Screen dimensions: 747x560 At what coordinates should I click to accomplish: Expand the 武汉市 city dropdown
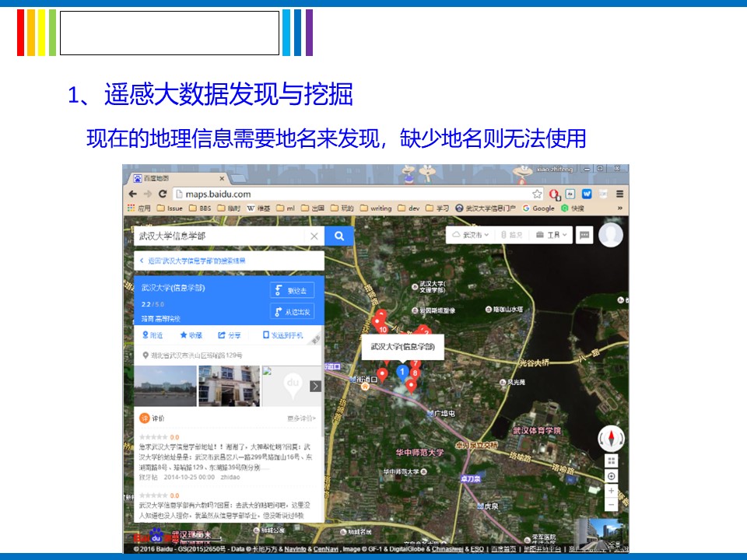[471, 235]
